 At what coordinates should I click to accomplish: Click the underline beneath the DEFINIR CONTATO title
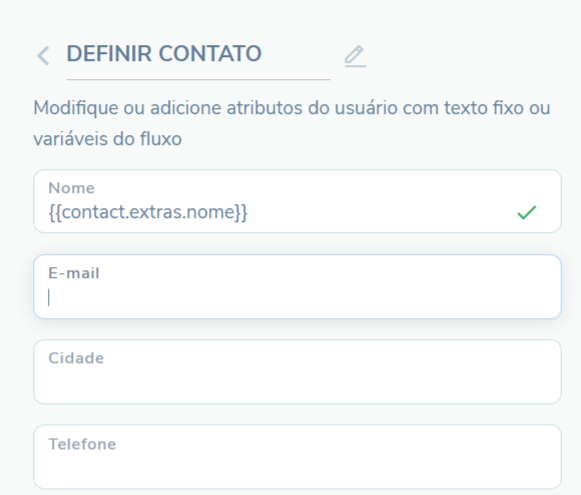198,79
